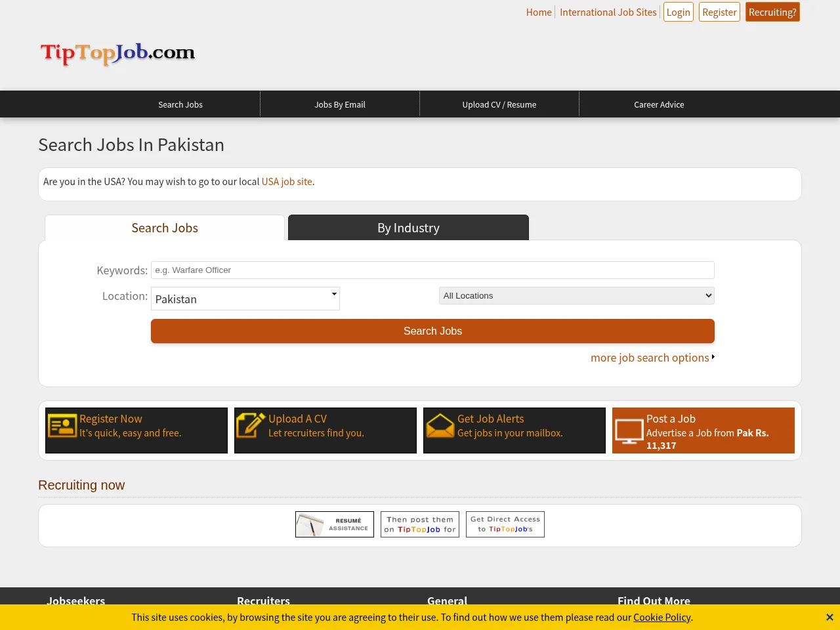Click the Get Job Alerts heading link
The height and width of the screenshot is (630, 840).
click(x=491, y=419)
